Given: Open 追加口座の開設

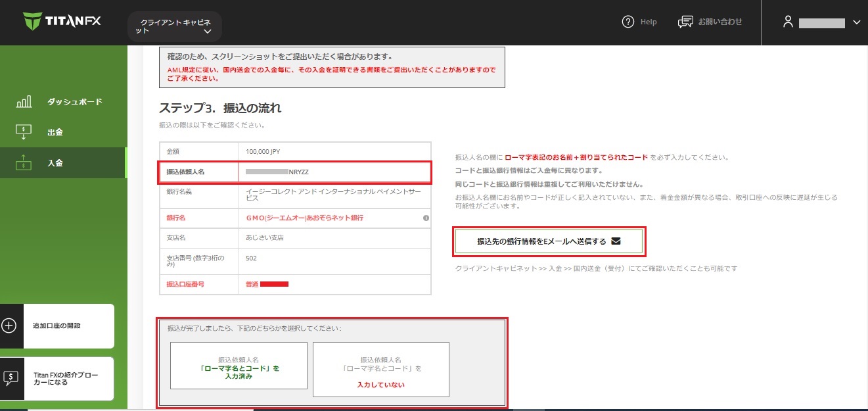Looking at the screenshot, I should [57, 326].
